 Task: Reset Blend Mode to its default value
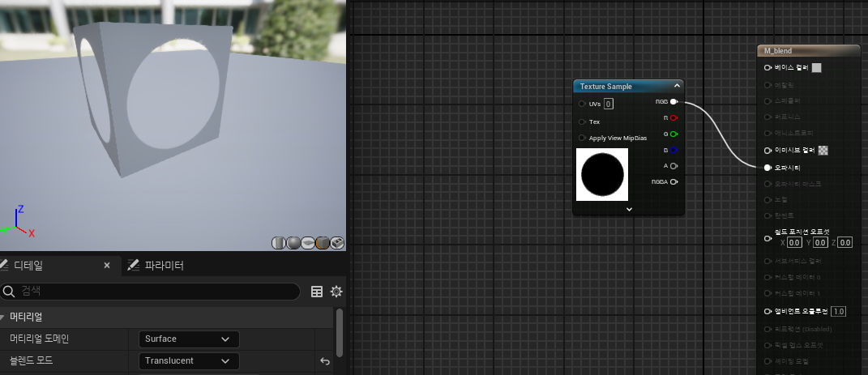(325, 361)
